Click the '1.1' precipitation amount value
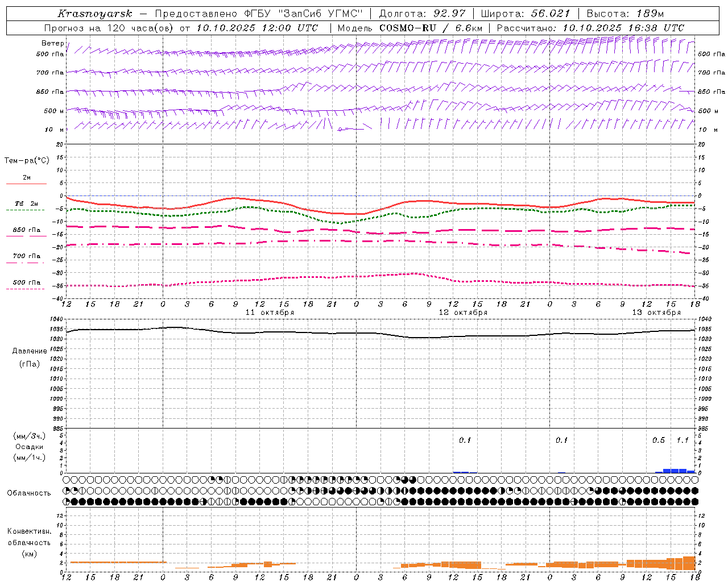Image resolution: width=728 pixels, height=582 pixels. click(x=682, y=440)
